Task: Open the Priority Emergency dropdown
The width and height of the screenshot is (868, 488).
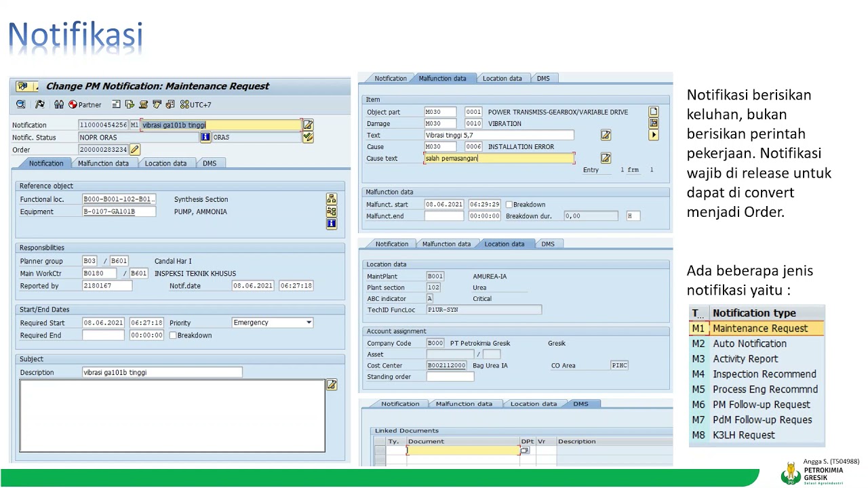Action: click(x=309, y=323)
